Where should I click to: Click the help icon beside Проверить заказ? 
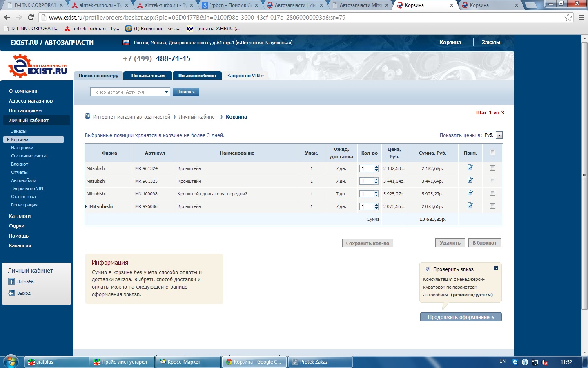coord(496,268)
